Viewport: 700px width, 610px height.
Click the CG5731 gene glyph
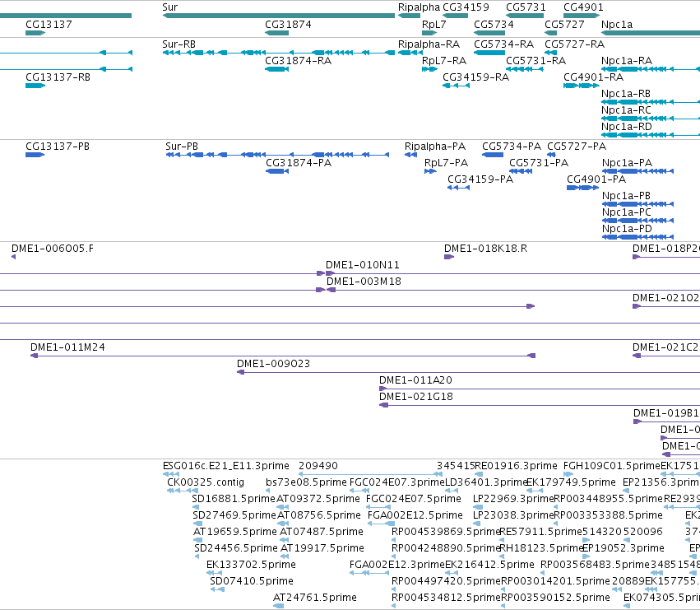(x=525, y=16)
